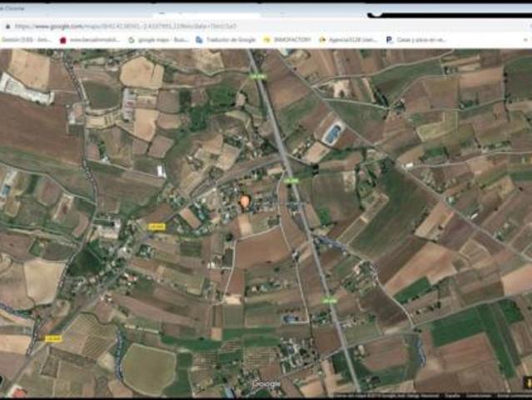Image resolution: width=532 pixels, height=400 pixels.
Task: Open the INMOFACTORY bookmark
Action: coord(287,40)
